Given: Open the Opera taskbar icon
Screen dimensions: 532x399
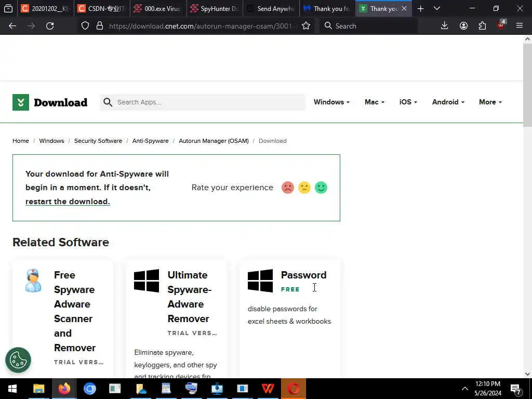Looking at the screenshot, I should (x=294, y=389).
